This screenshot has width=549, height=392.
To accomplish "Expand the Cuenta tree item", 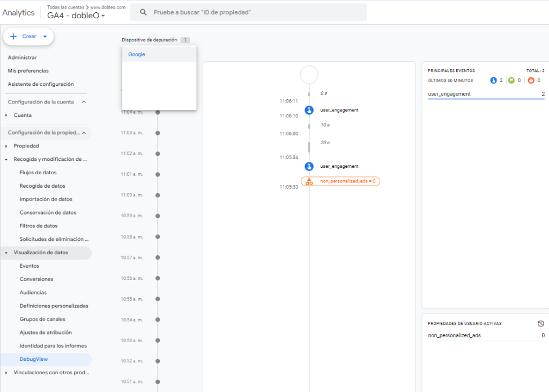I will click(x=6, y=115).
